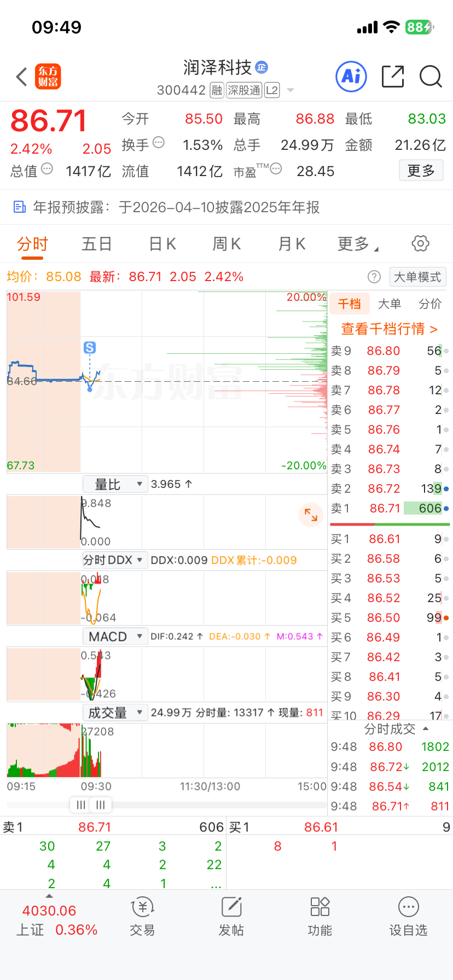The image size is (453, 980).
Task: Select the 大单 tab
Action: 390,304
